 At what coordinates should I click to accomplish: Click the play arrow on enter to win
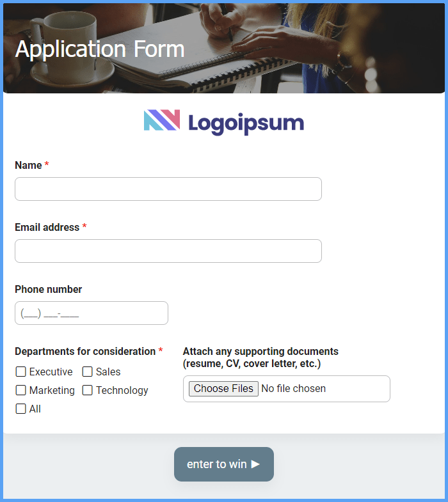(x=255, y=464)
